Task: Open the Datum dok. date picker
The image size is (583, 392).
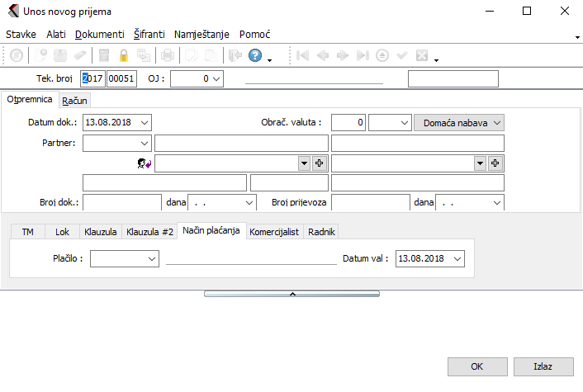Action: 145,122
